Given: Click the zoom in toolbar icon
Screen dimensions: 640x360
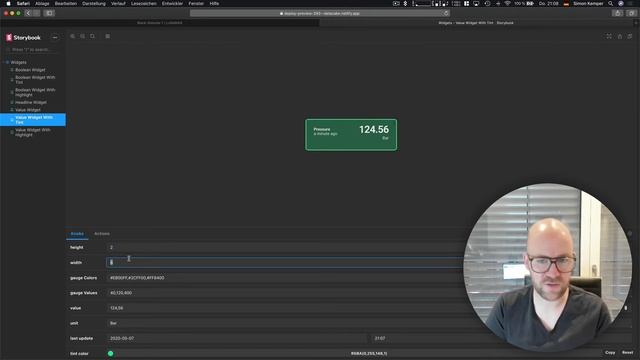Looking at the screenshot, I should pos(73,36).
